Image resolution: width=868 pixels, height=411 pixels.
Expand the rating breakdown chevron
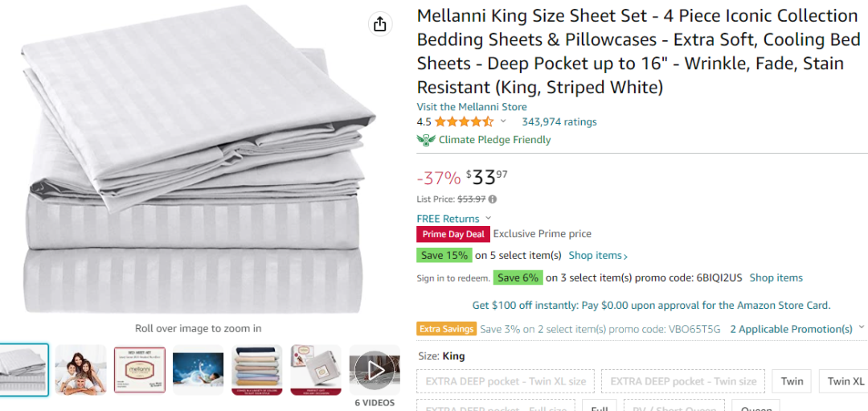pos(503,121)
